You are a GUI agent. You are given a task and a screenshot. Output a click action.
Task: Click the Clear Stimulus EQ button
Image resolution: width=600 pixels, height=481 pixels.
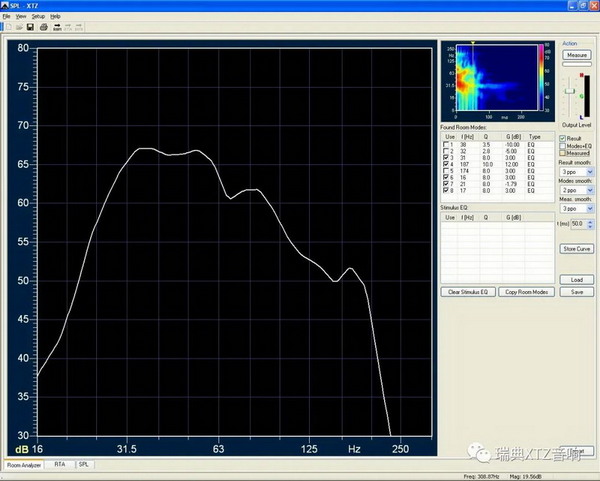point(468,292)
